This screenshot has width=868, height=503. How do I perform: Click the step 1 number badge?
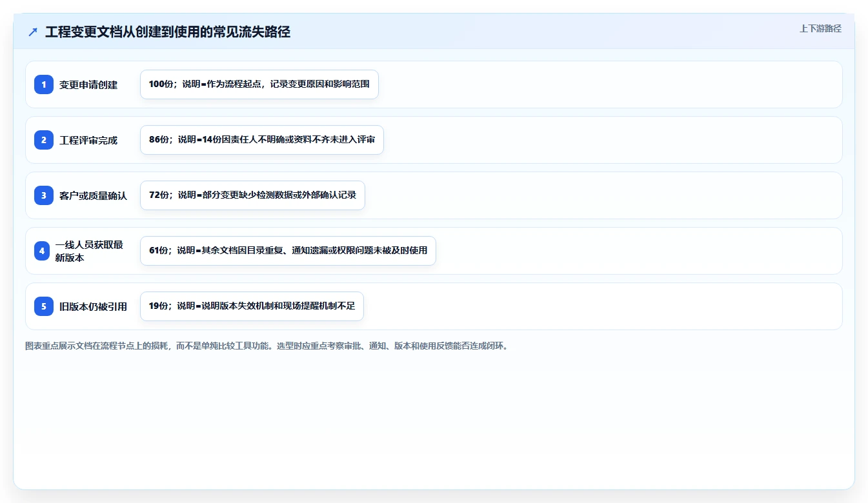click(x=44, y=84)
